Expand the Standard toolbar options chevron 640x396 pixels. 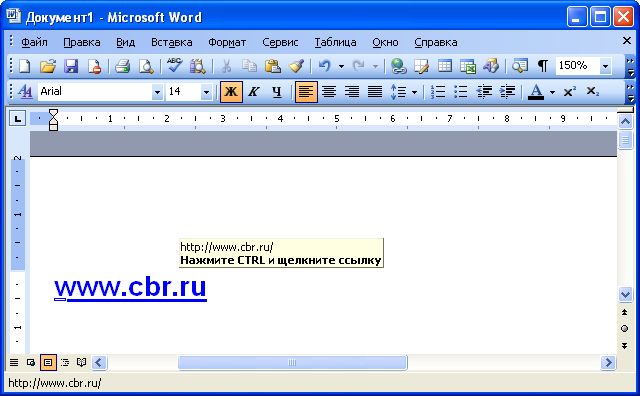click(631, 67)
